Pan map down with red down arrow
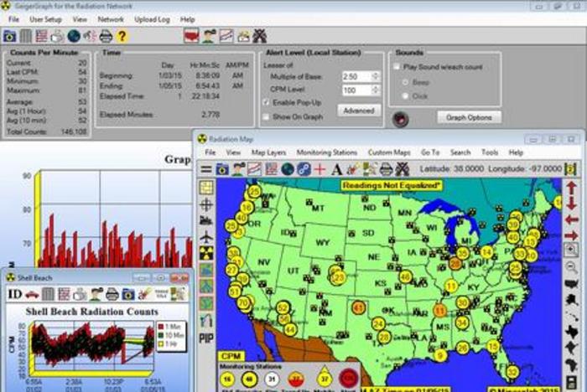Screen dimensions: 587x392 pos(571,203)
